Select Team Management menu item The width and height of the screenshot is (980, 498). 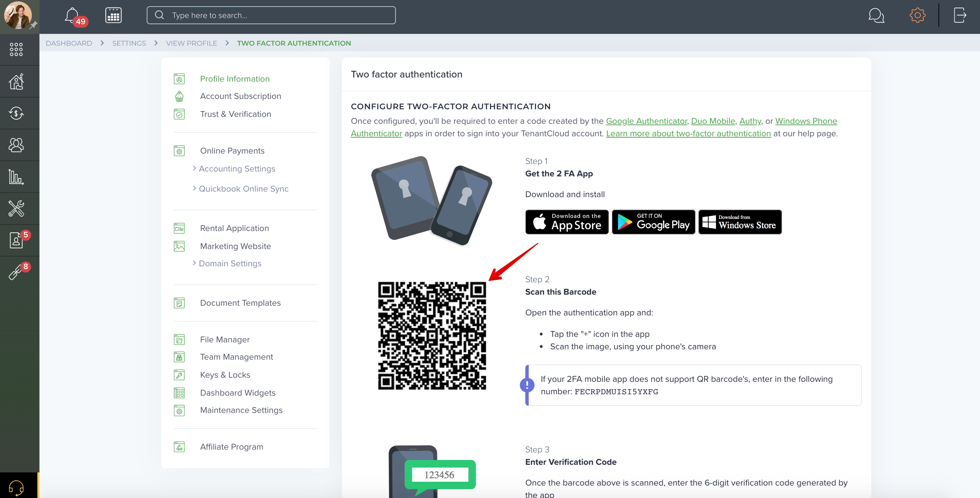point(237,357)
